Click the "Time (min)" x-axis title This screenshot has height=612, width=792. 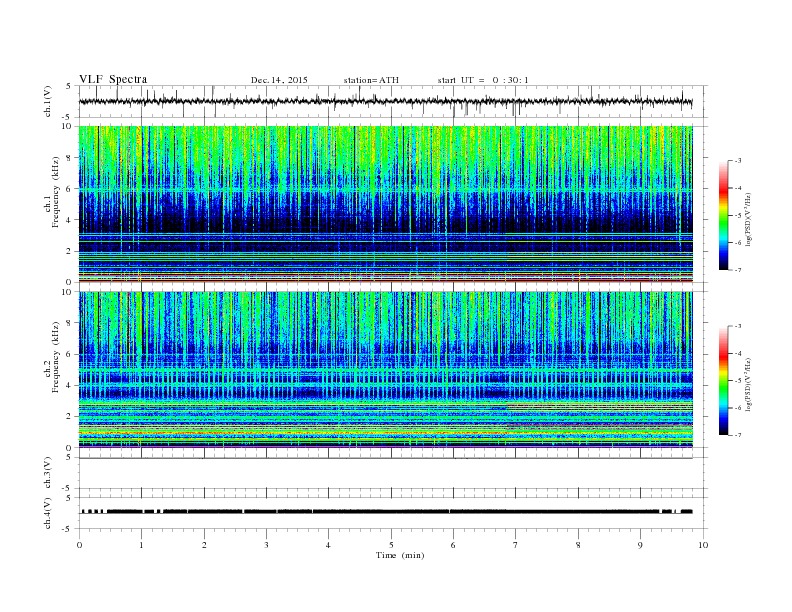[400, 555]
